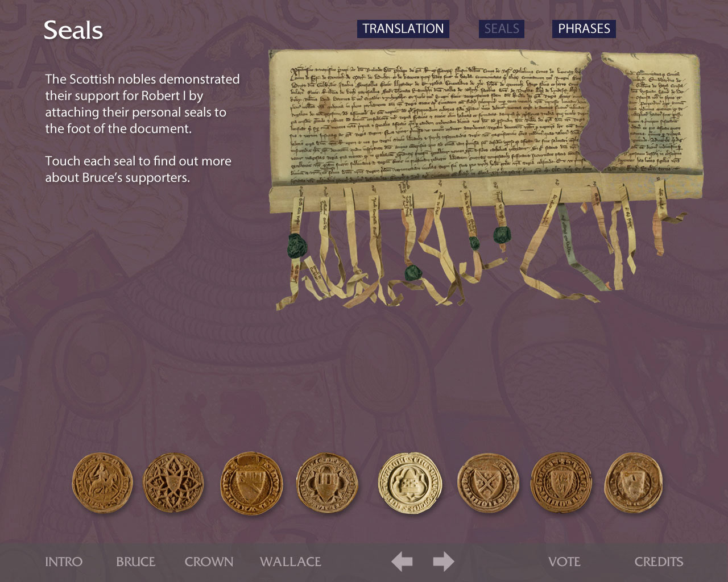Open the Crown section
This screenshot has height=582, width=728.
tap(209, 562)
